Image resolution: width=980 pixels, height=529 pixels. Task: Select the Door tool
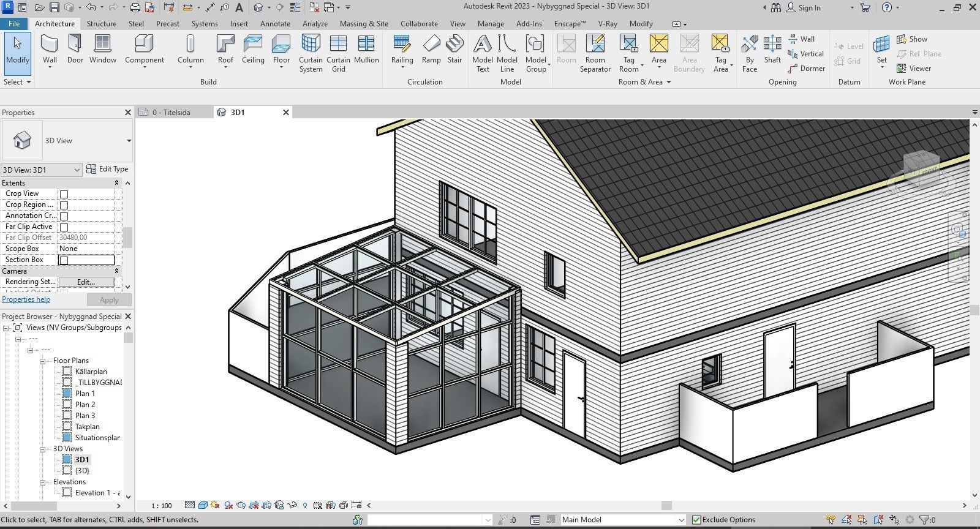pos(75,49)
